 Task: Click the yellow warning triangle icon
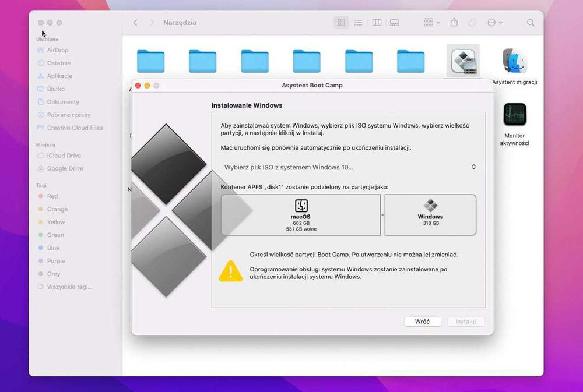(x=230, y=271)
